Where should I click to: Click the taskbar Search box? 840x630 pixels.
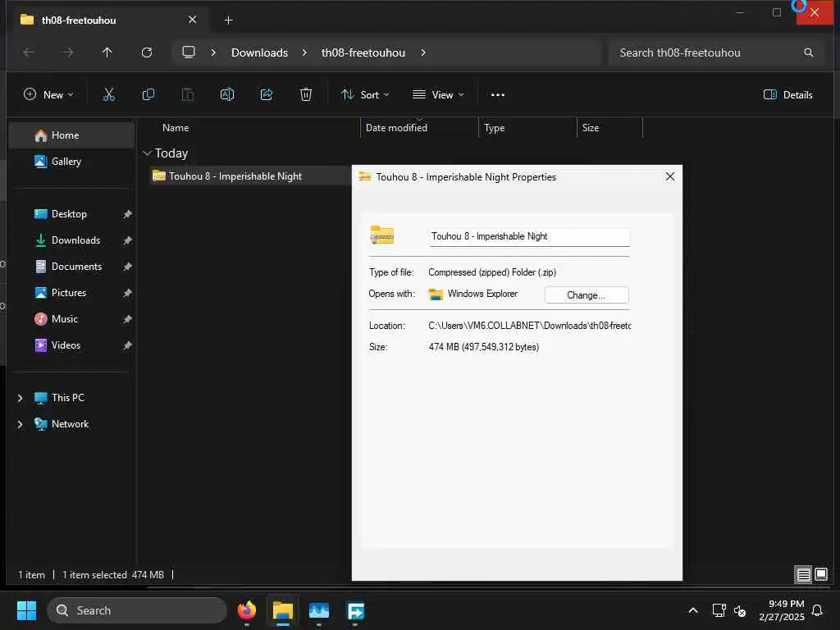[x=137, y=610]
